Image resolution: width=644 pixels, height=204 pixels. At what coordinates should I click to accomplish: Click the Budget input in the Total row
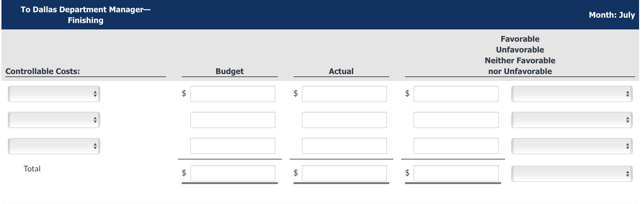[233, 172]
